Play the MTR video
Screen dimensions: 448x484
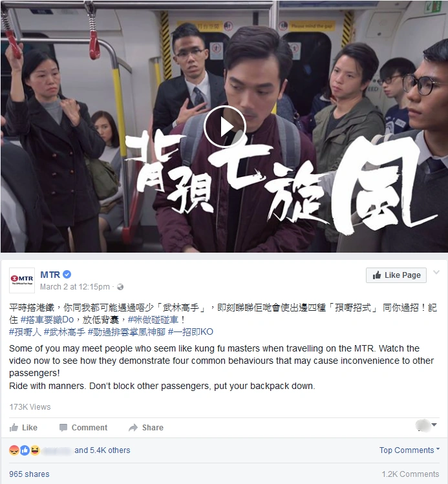coord(224,127)
